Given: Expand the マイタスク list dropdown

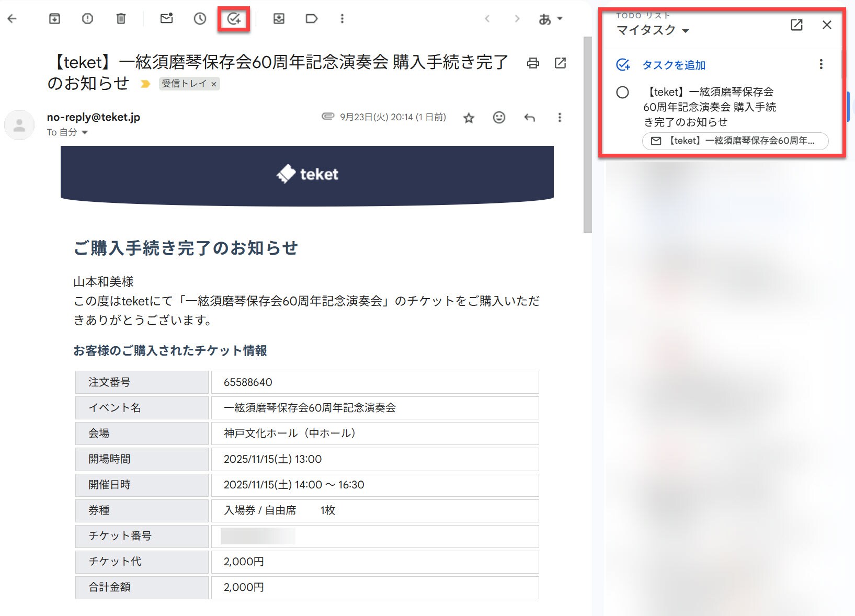Looking at the screenshot, I should coord(686,31).
